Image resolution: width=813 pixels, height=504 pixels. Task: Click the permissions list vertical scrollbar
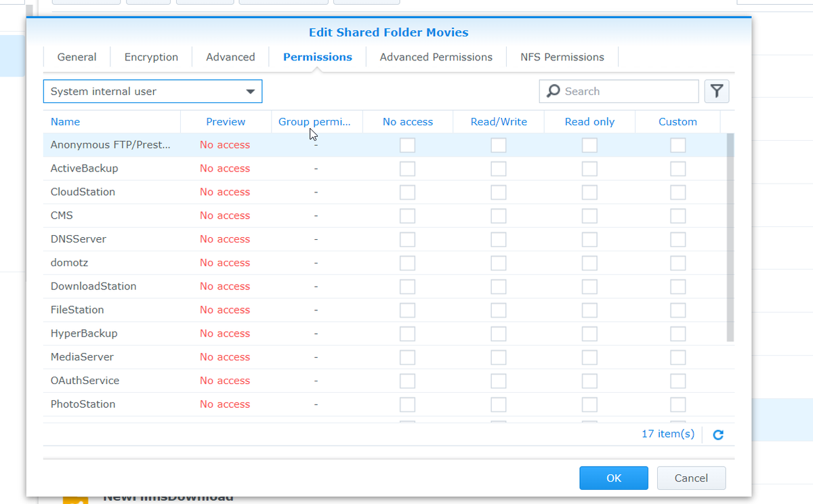point(730,237)
